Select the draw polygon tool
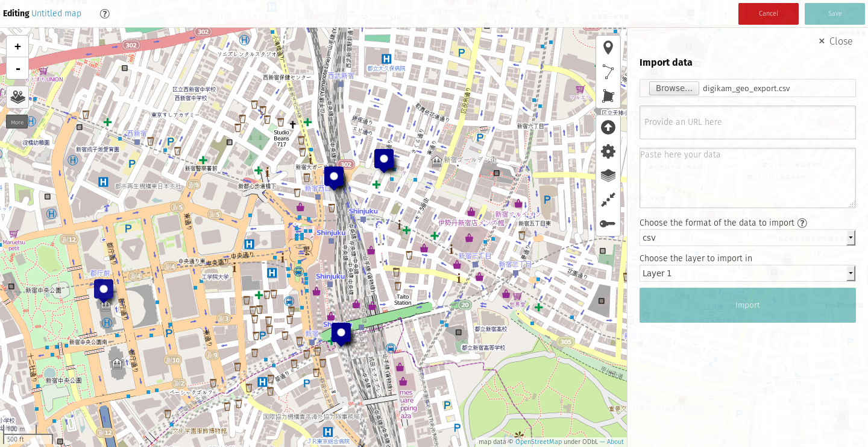The height and width of the screenshot is (447, 868). click(x=608, y=96)
